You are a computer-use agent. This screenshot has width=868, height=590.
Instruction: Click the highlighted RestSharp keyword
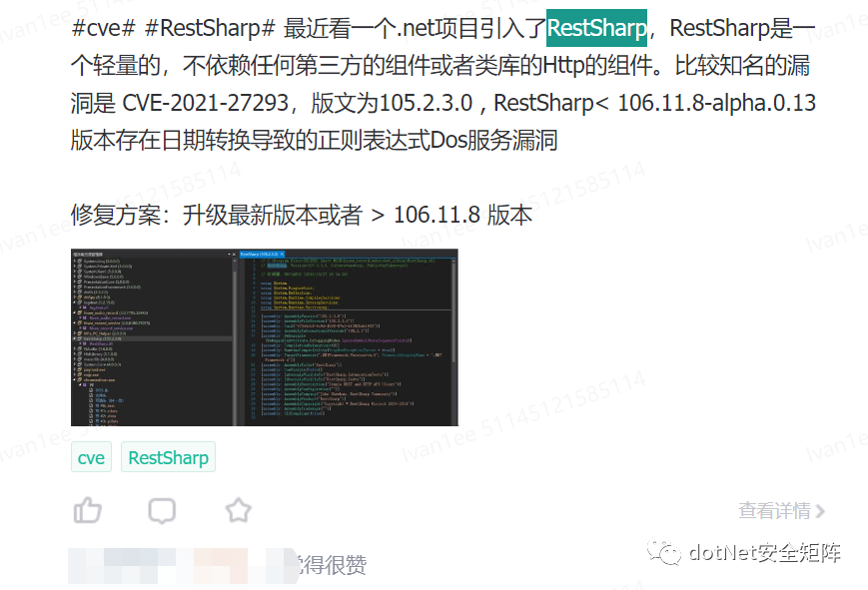point(596,28)
